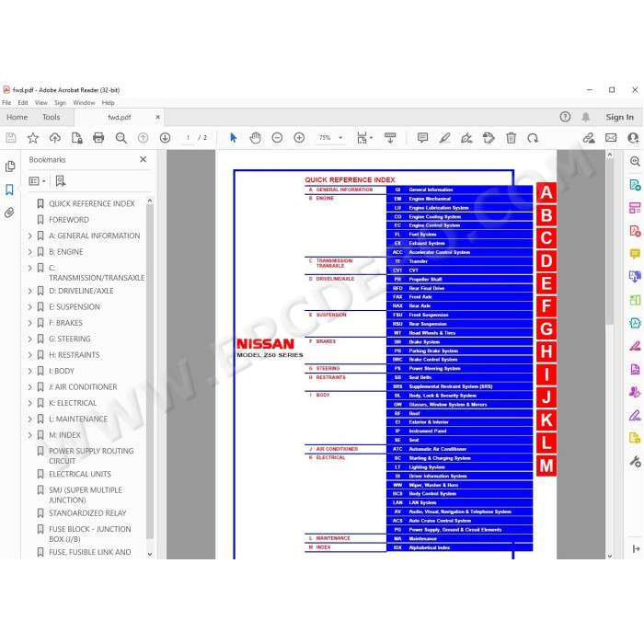Click the Print file icon
Viewport: 644px width, 644px height.
(x=98, y=138)
